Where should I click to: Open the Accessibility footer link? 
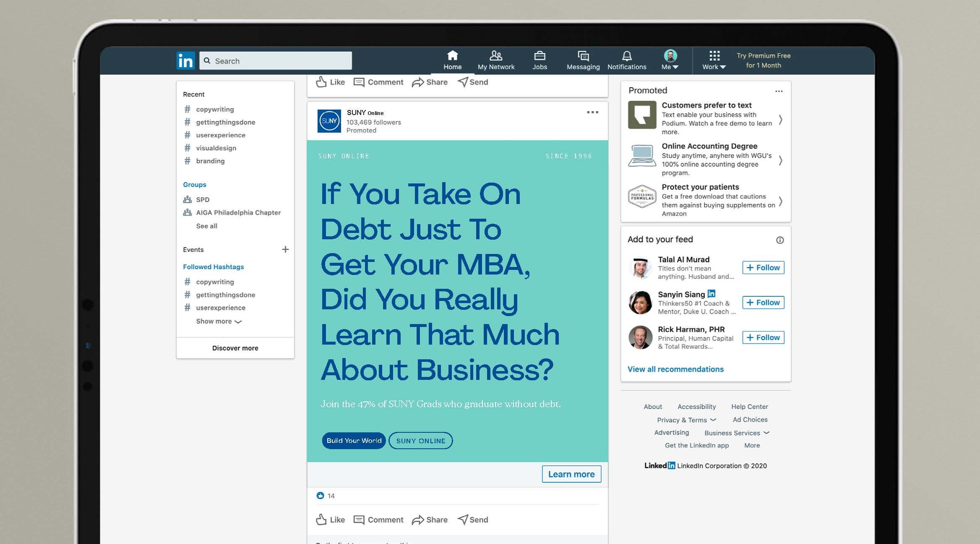click(x=696, y=407)
